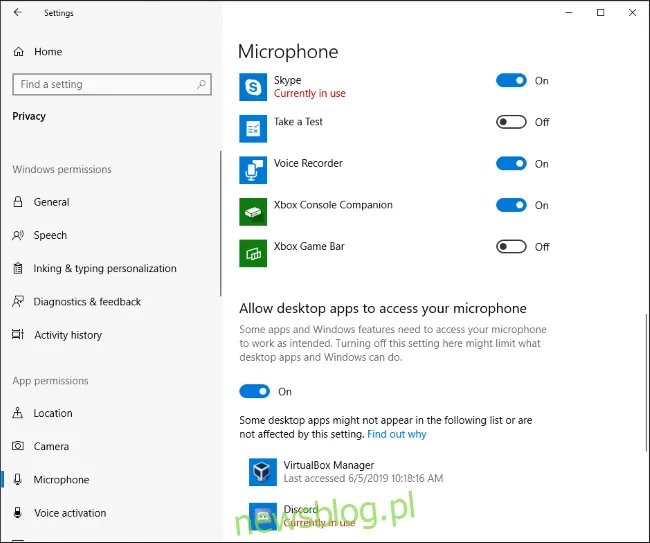Click the VirtualBox Manager icon
The height and width of the screenshot is (543, 650).
(263, 472)
